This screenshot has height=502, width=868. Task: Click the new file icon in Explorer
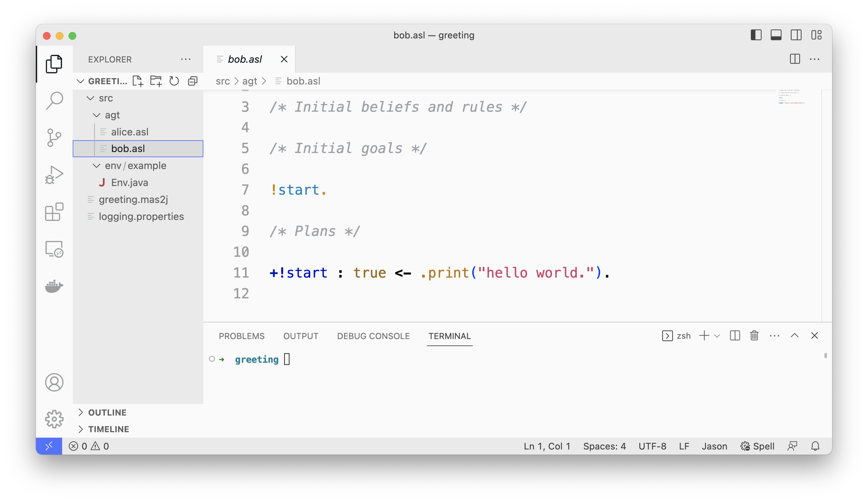point(139,81)
